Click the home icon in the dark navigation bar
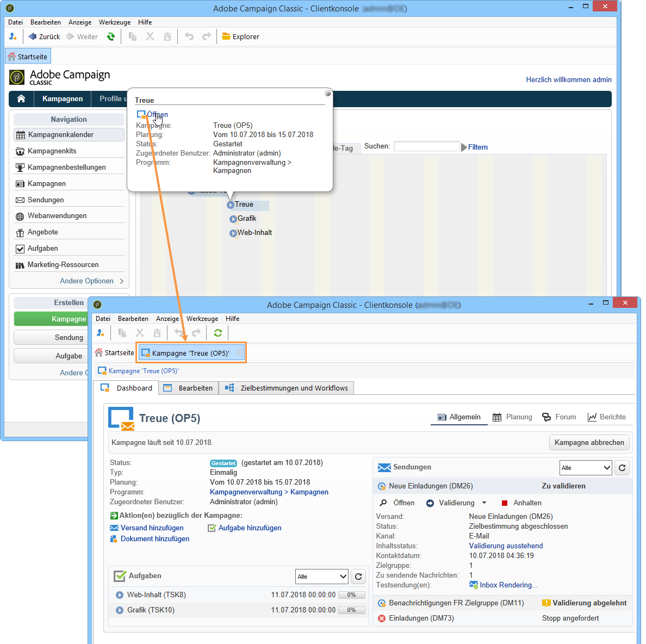Viewport: 646px width, 644px height. tap(21, 98)
